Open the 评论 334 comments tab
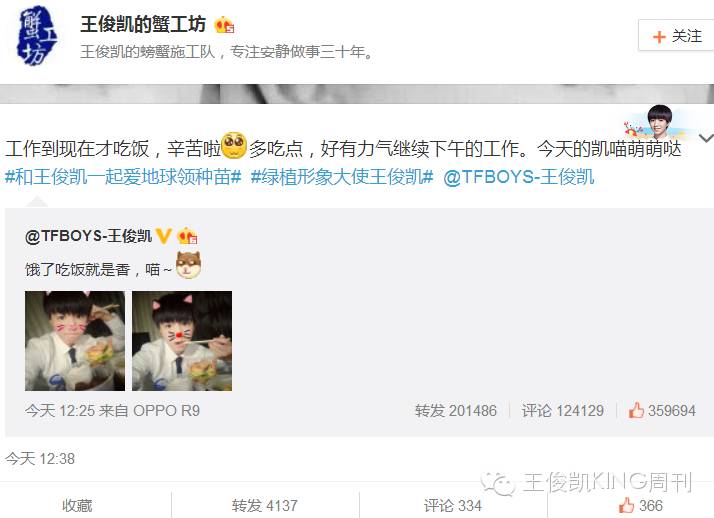Image resolution: width=714 pixels, height=518 pixels. point(453,505)
